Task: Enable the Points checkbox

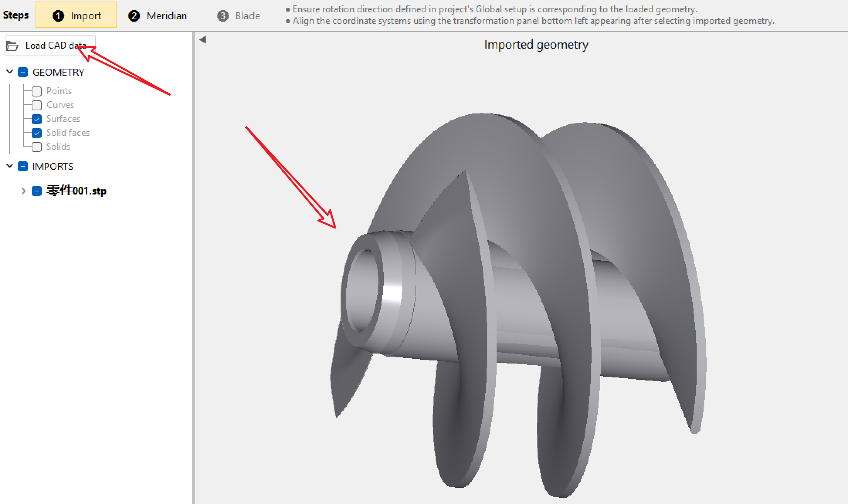Action: tap(37, 91)
